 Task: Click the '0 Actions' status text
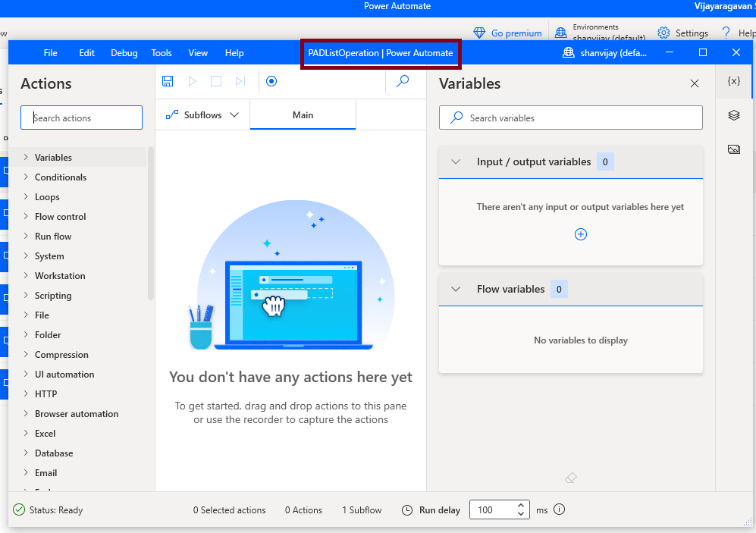(303, 509)
